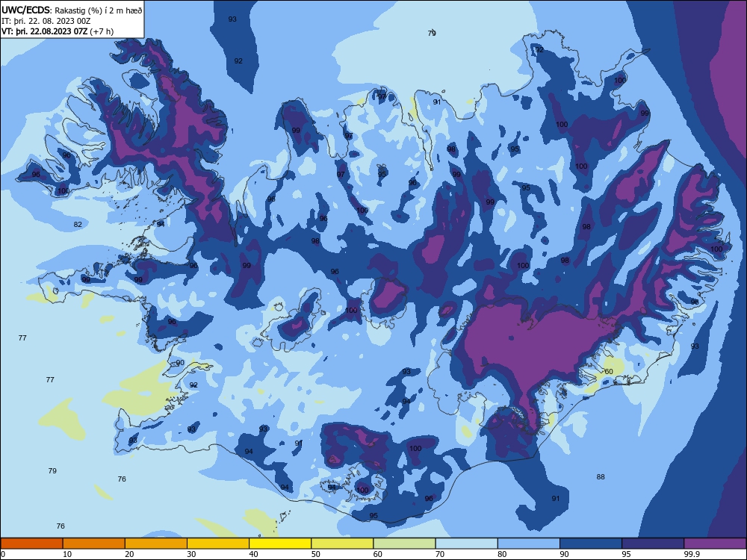Pick the indigo 95–99.9 legend swatch

click(653, 544)
